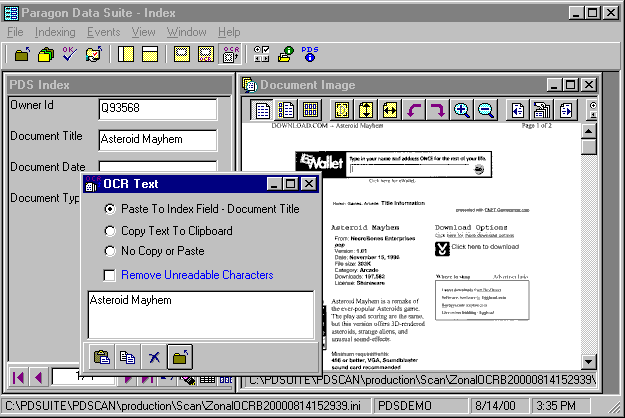Viewport: 625px width, 418px height.
Task: Toggle the OCR text window toolbar icon
Action: click(x=230, y=54)
